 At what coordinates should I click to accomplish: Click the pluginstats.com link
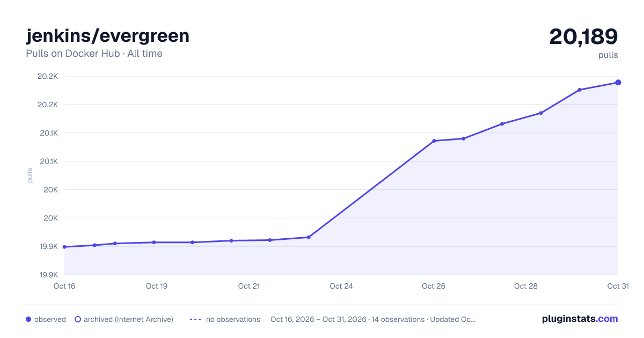(580, 319)
